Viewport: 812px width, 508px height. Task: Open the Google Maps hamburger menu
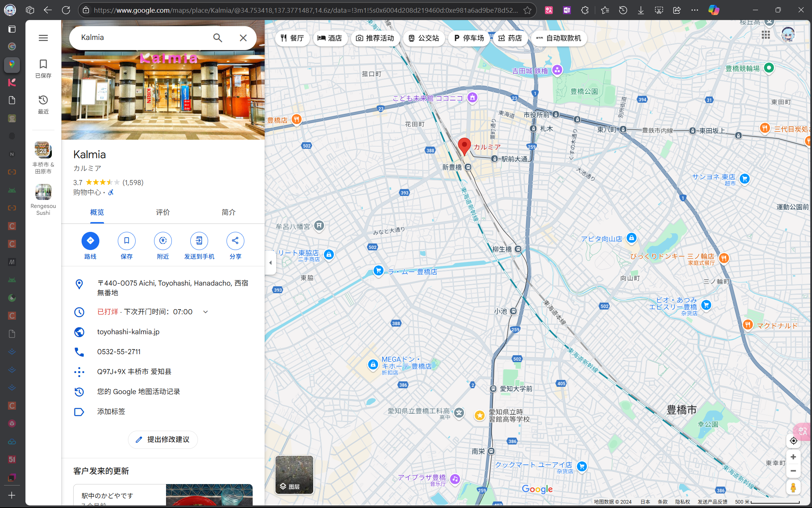click(43, 38)
